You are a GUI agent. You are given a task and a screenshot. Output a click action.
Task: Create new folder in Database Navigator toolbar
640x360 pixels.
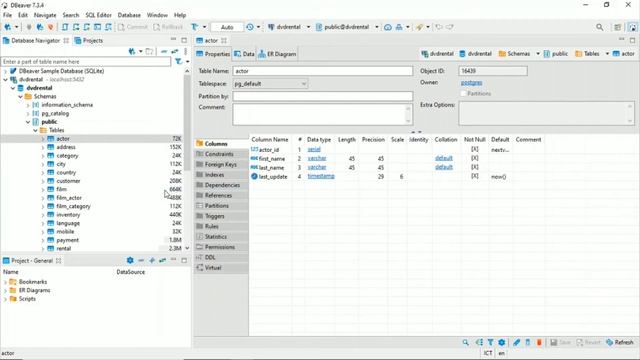(x=149, y=51)
